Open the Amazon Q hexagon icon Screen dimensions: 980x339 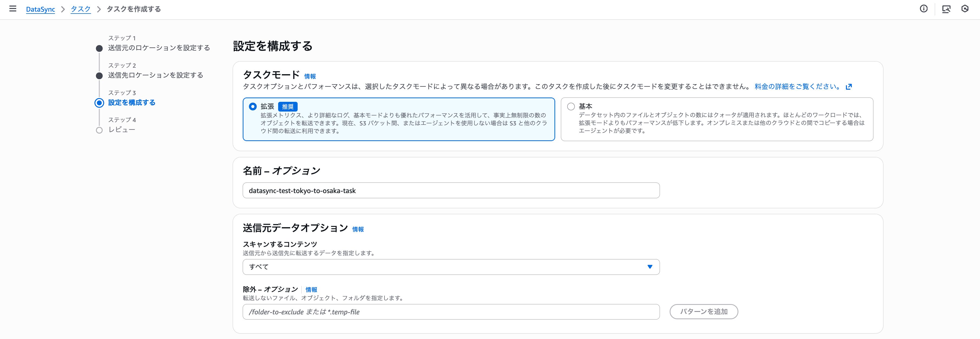(x=965, y=9)
